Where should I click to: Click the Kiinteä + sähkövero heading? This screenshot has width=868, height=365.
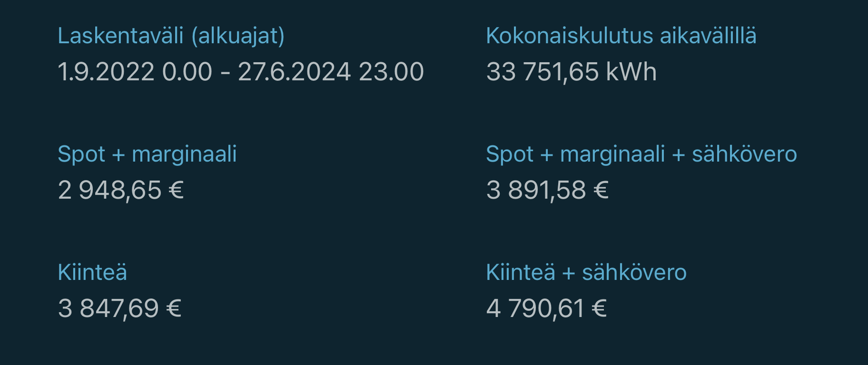(x=586, y=272)
